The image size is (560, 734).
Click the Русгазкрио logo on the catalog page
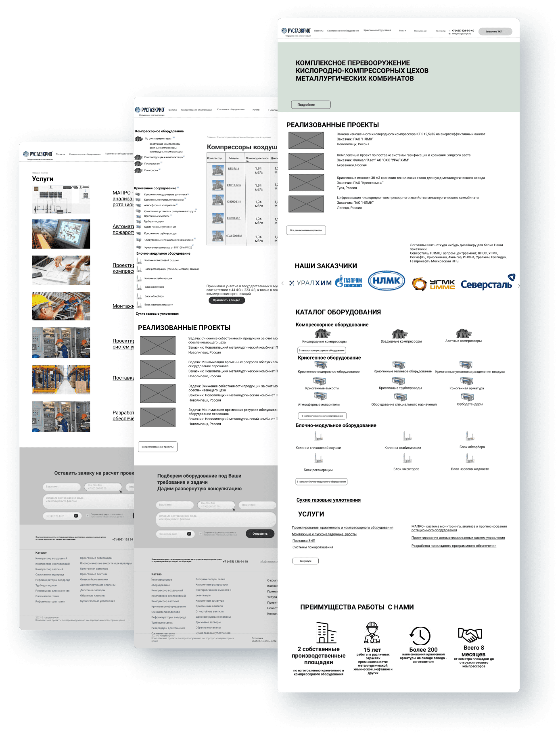150,110
